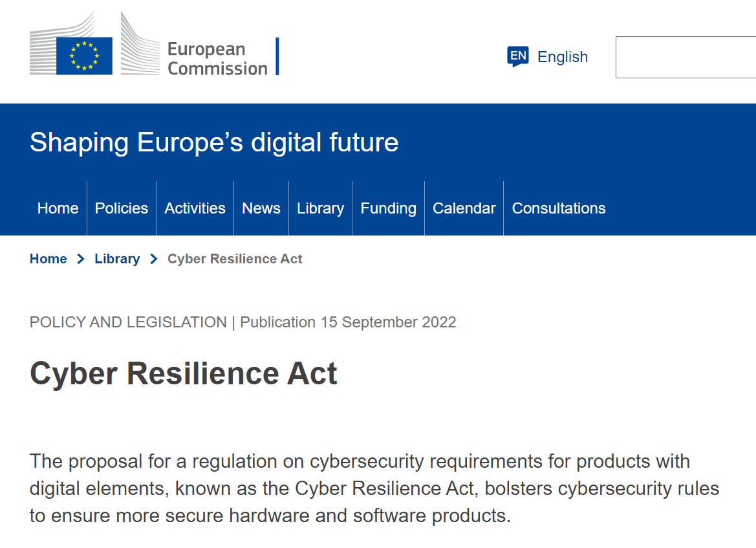The height and width of the screenshot is (548, 756).
Task: Click the Shaping Europe's digital future title
Action: 214,142
